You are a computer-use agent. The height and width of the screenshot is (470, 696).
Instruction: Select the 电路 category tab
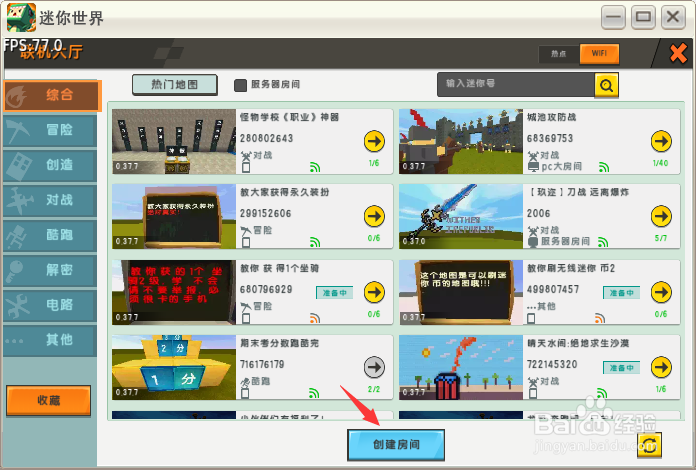[50, 305]
